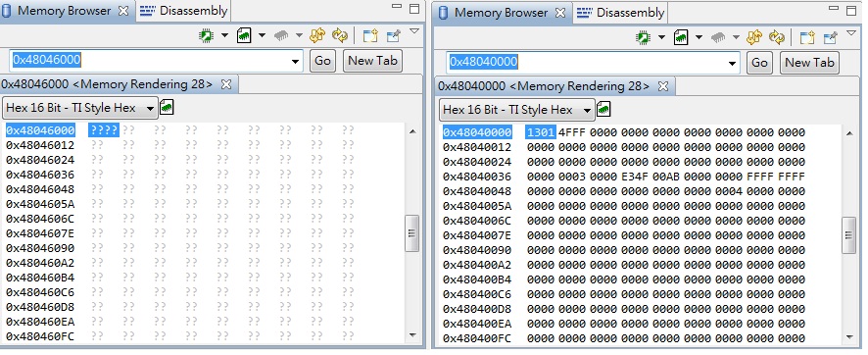The height and width of the screenshot is (355, 868).
Task: Click chip icon beside left Hex format dropdown
Action: (x=167, y=108)
